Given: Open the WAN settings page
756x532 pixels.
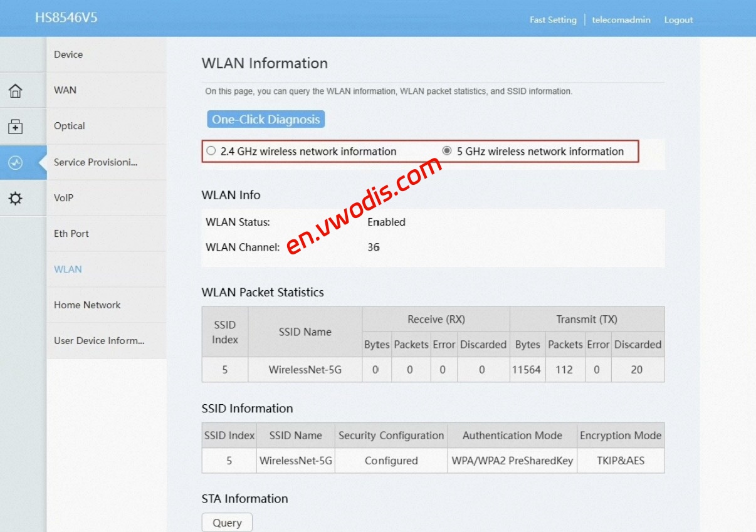Looking at the screenshot, I should [65, 90].
